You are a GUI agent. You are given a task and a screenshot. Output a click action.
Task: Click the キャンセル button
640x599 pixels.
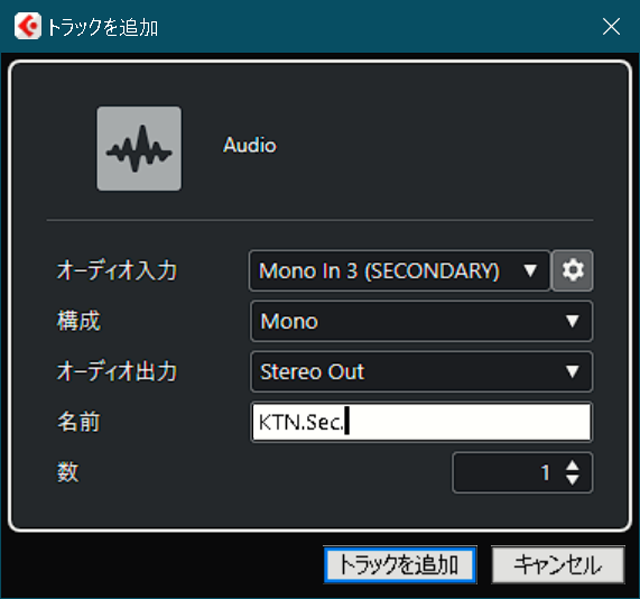point(558,565)
